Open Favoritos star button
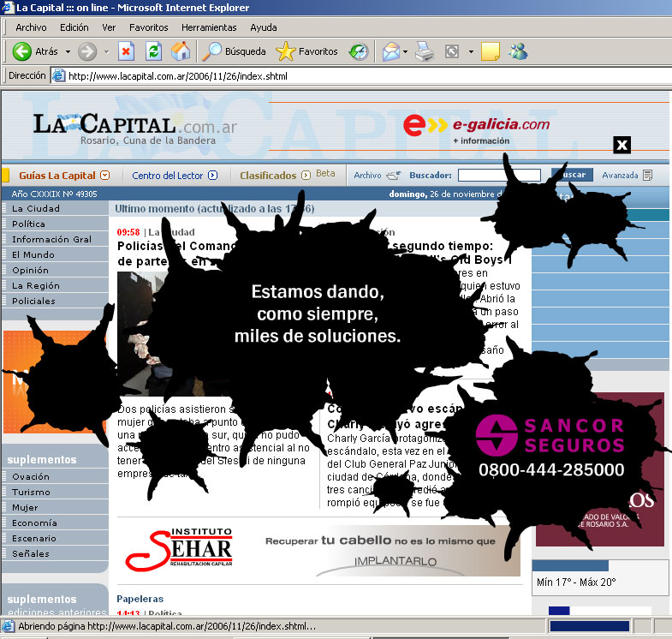Screen dimensions: 672x639 pyautogui.click(x=306, y=52)
